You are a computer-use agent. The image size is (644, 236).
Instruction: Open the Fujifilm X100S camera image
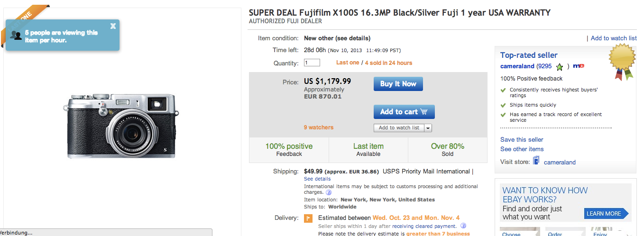click(x=121, y=126)
